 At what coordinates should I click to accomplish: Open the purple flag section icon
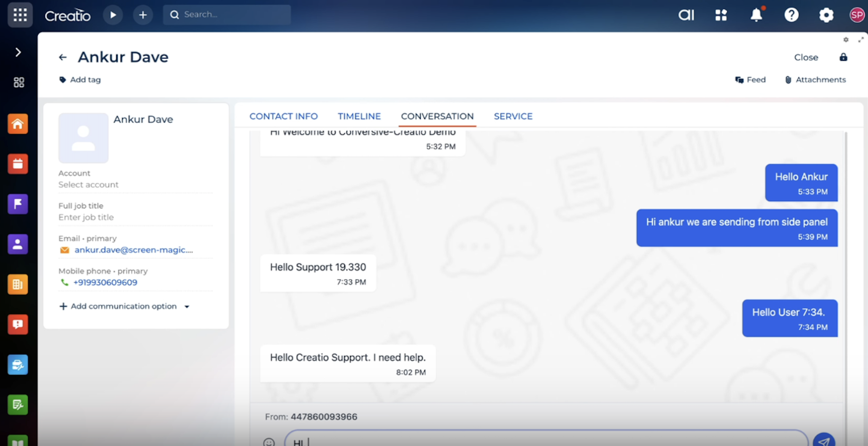point(18,204)
